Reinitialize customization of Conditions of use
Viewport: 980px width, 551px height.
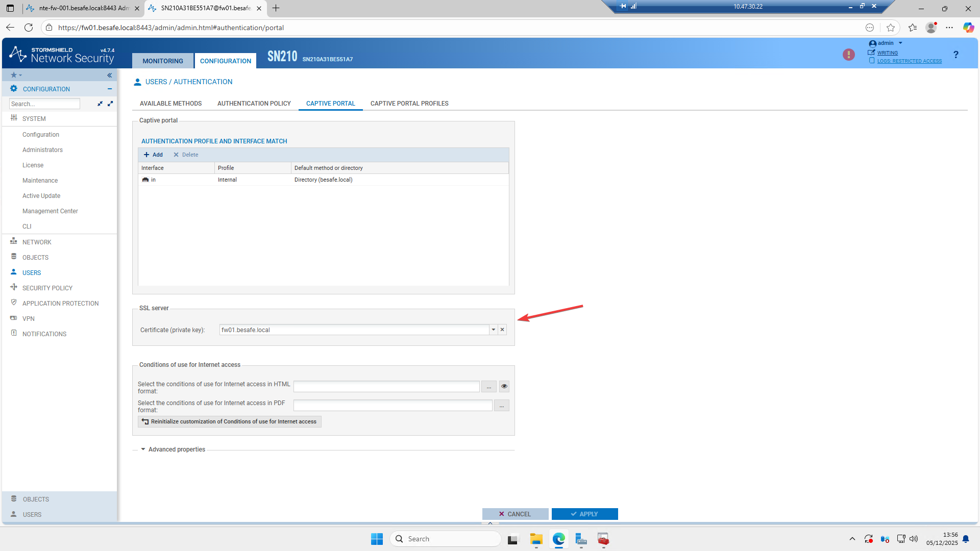(229, 421)
